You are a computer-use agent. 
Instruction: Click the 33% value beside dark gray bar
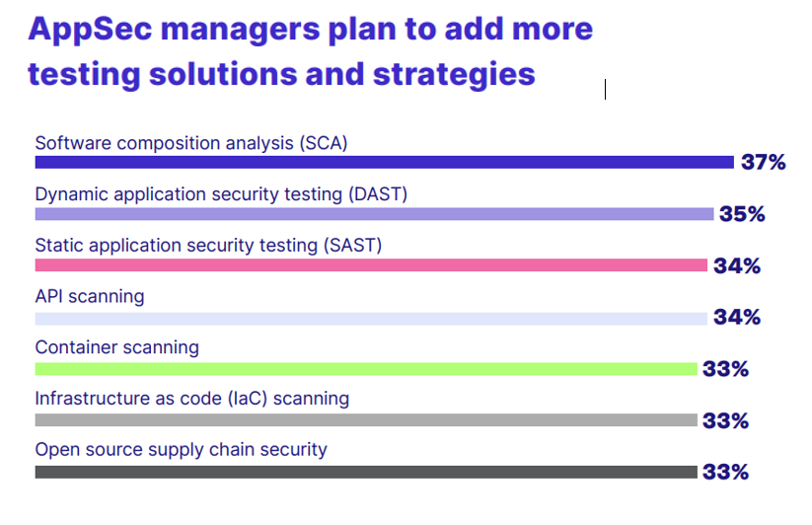(725, 472)
